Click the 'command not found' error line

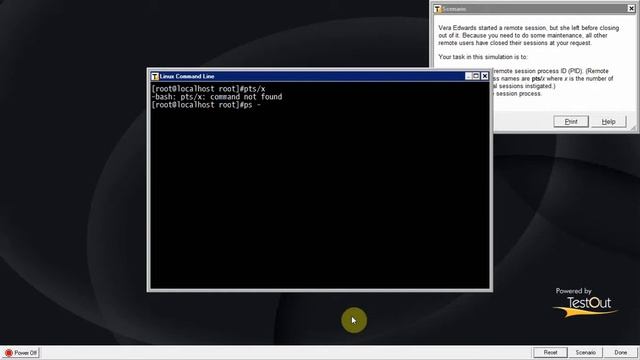pos(217,97)
